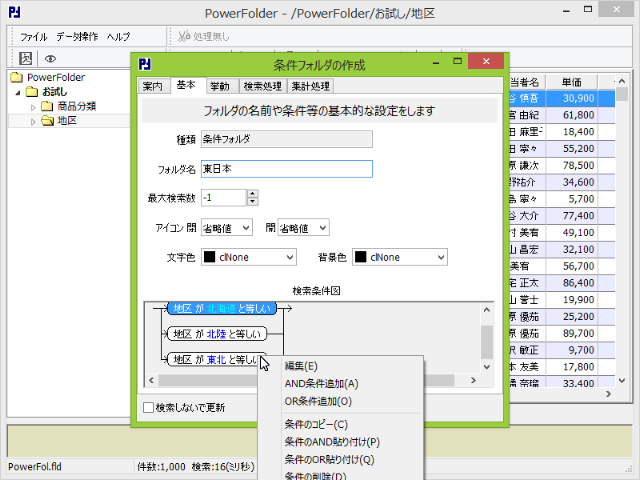Click main table horizontal scroll right arrow
640x480 pixels.
pyautogui.click(x=609, y=394)
